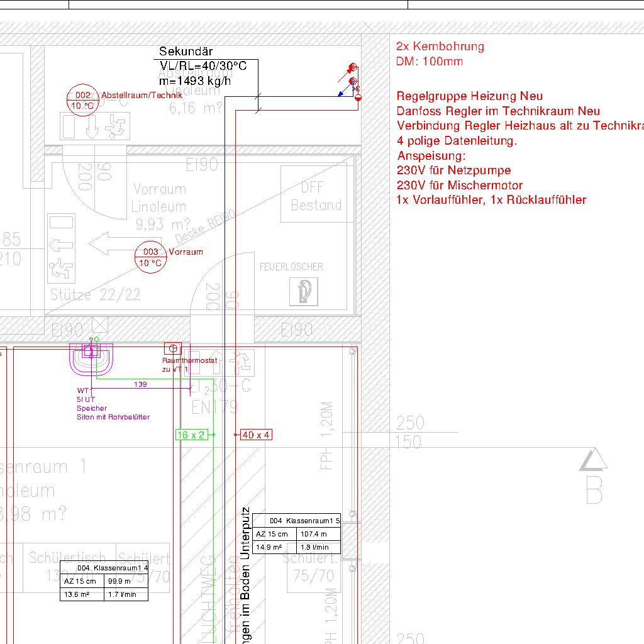Click the fire extinguisher symbol under FEUERLÖSCHER
The image size is (644, 644).
pyautogui.click(x=303, y=292)
